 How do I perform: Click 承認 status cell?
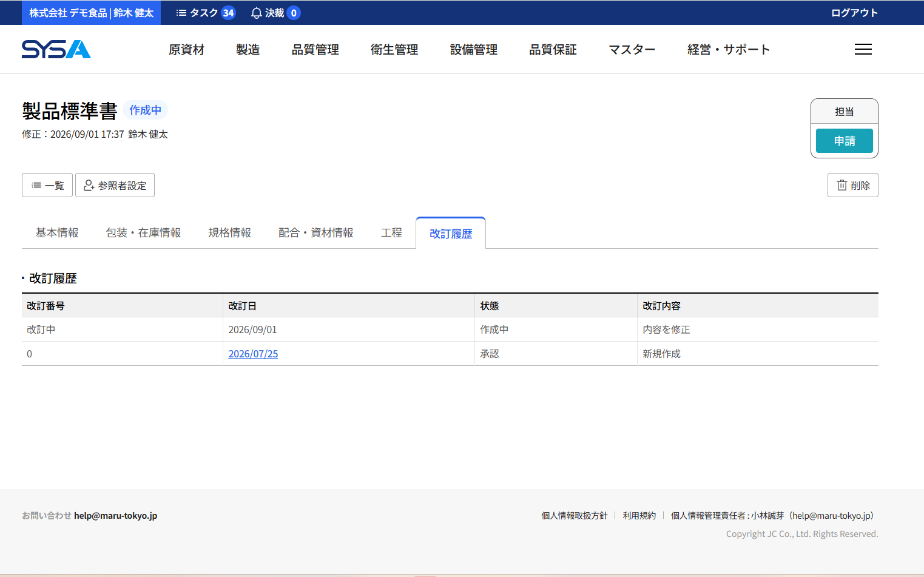556,354
